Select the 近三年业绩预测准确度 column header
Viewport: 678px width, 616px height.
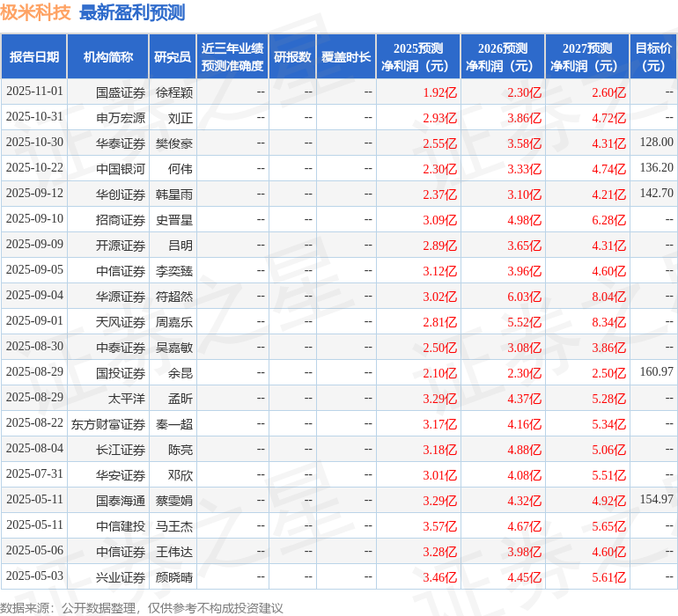click(x=232, y=57)
